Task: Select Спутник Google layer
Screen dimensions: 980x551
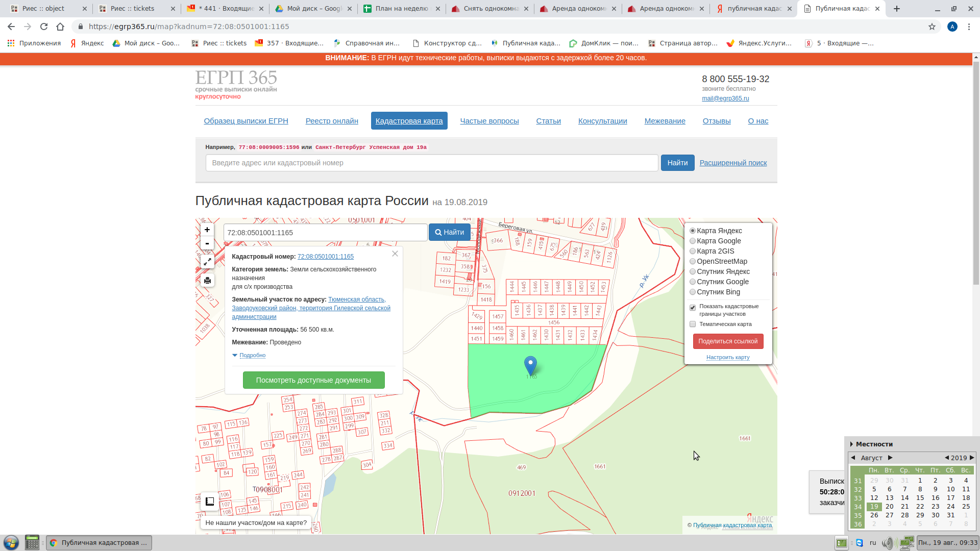Action: point(693,282)
